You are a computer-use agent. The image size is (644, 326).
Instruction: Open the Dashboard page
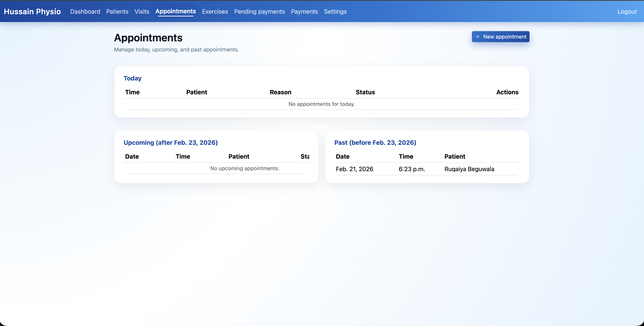point(85,12)
